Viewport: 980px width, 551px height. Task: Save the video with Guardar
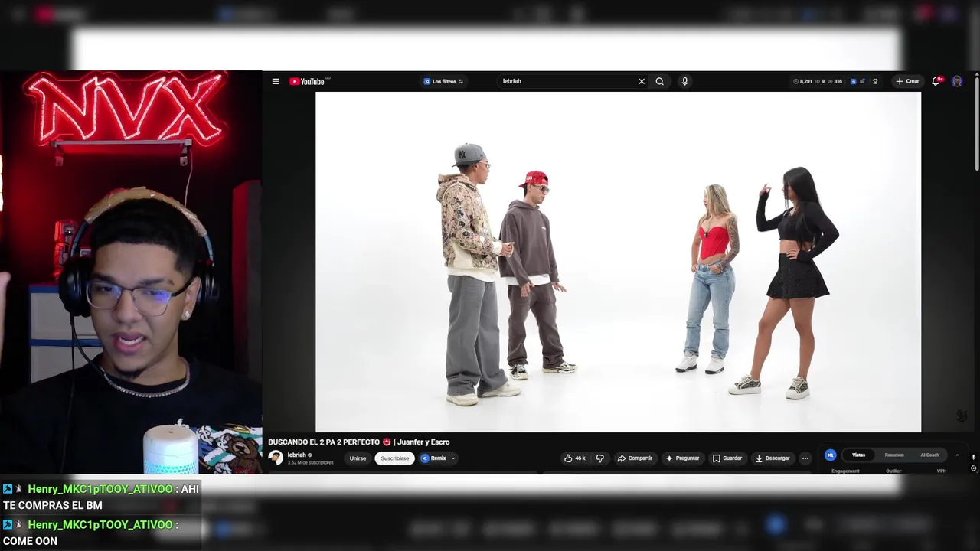(727, 458)
